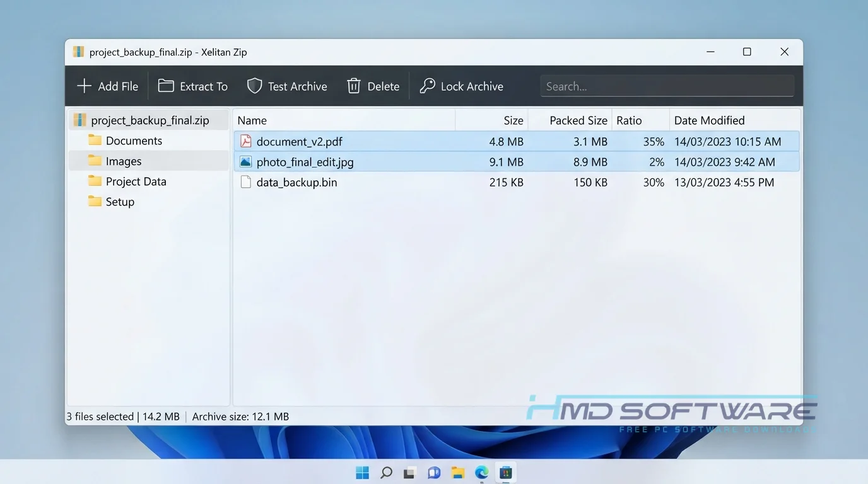
Task: Click the 215 KB size cell
Action: pyautogui.click(x=507, y=182)
